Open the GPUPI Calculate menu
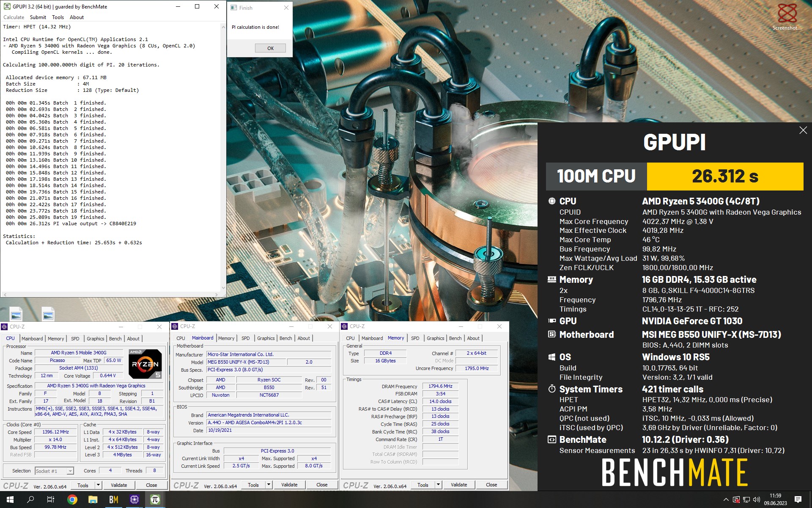The height and width of the screenshot is (508, 812). click(x=14, y=17)
